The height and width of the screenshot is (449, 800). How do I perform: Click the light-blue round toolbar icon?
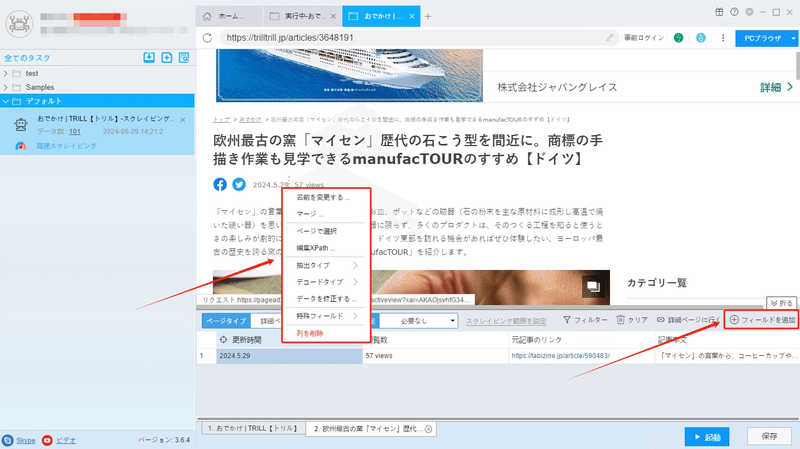click(x=701, y=38)
